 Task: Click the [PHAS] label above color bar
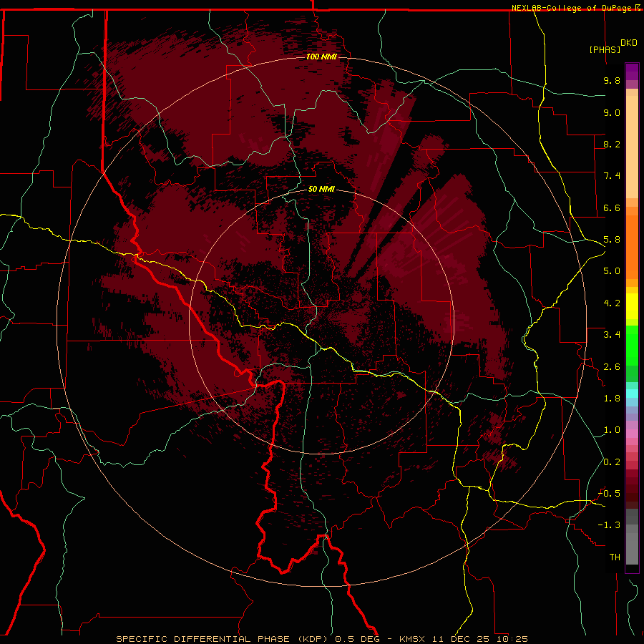point(605,49)
